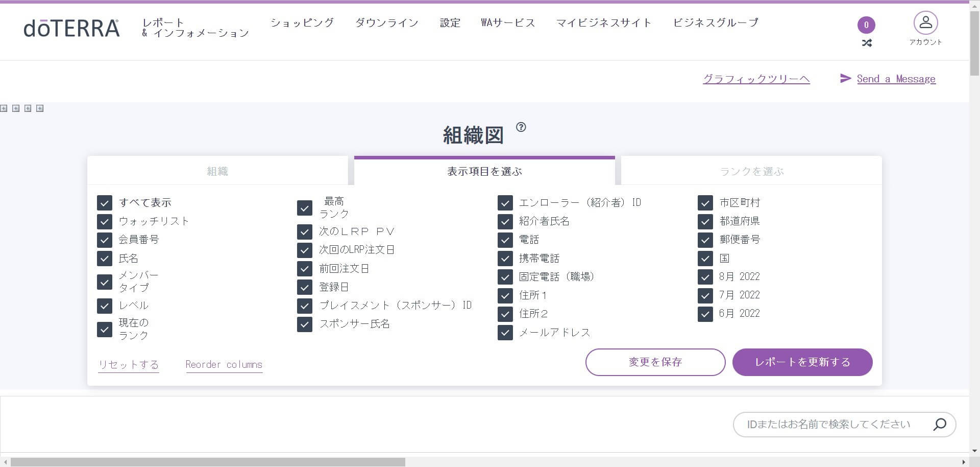Screen dimensions: 980x467
Task: Open the レポート&インフォメーション menu
Action: pyautogui.click(x=195, y=28)
